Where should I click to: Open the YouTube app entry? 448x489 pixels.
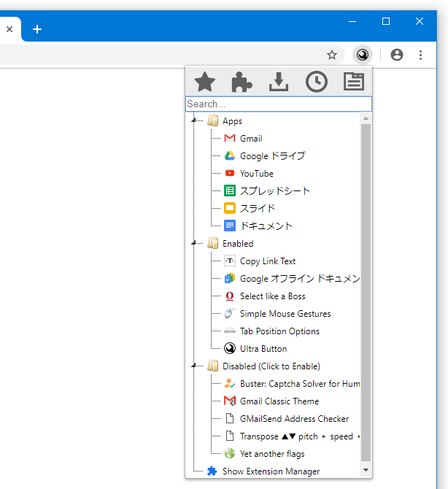tap(257, 173)
